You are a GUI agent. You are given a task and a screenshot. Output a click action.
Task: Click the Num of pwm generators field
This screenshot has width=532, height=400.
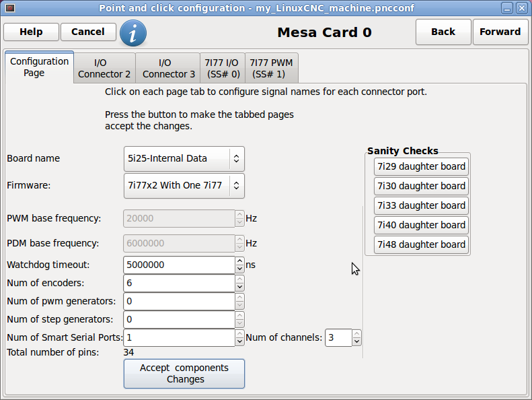click(x=179, y=302)
